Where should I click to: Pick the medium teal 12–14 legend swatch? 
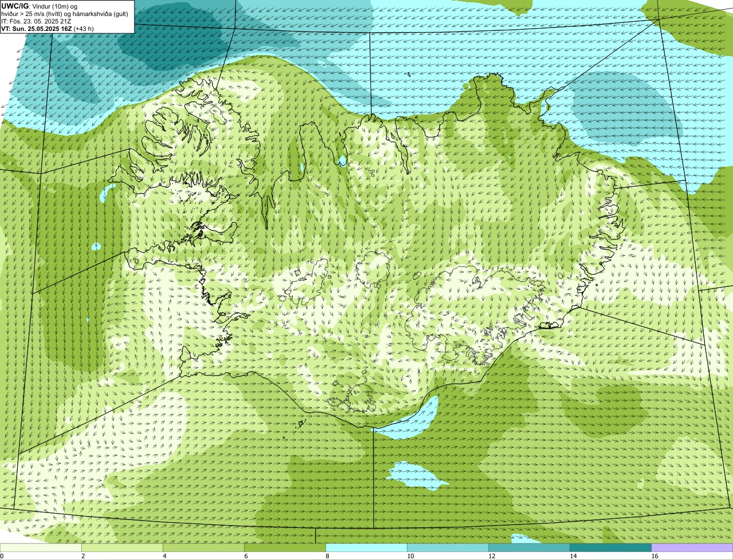coord(529,548)
